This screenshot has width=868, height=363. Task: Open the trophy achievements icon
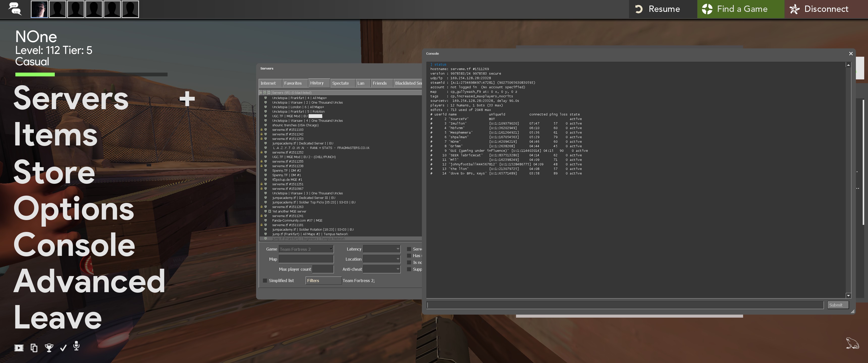click(x=49, y=348)
